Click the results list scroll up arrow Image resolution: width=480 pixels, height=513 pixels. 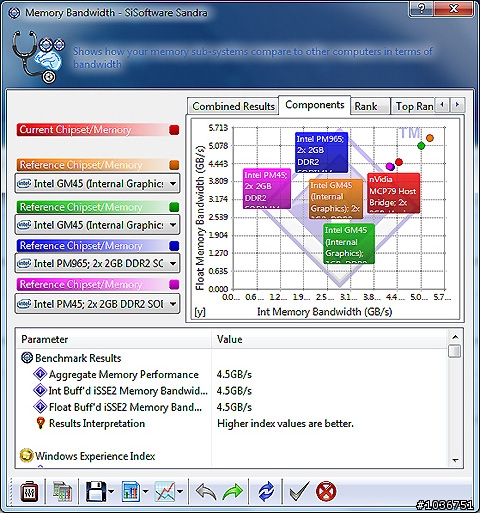455,337
